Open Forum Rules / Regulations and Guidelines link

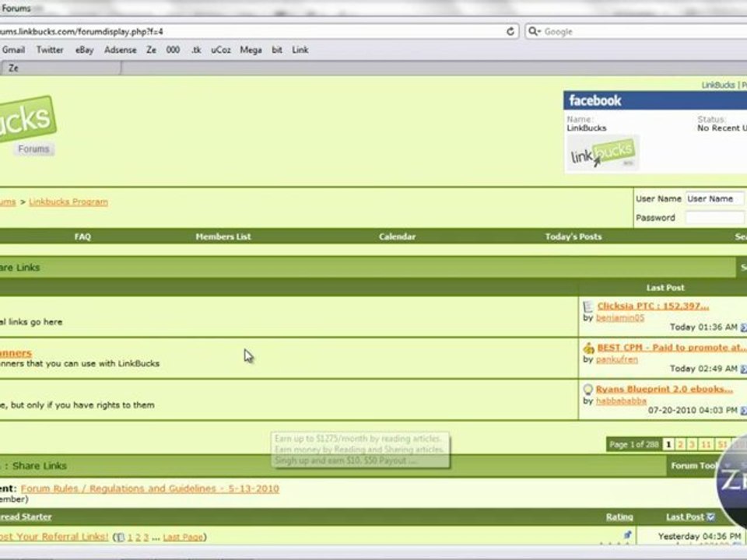[150, 488]
